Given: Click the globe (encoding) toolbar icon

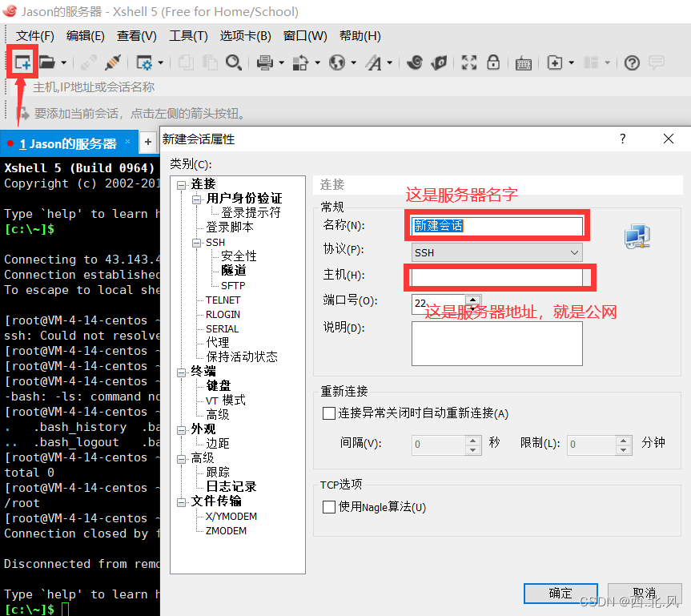Looking at the screenshot, I should point(337,62).
